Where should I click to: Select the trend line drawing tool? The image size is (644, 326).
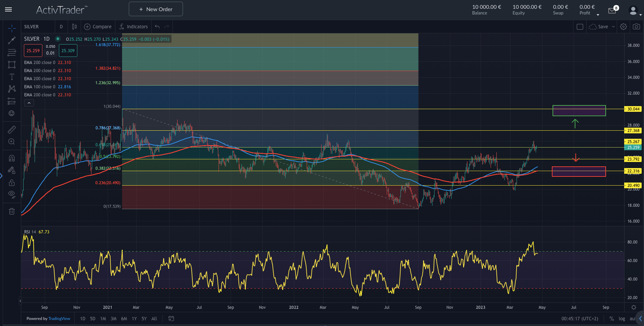pos(12,40)
